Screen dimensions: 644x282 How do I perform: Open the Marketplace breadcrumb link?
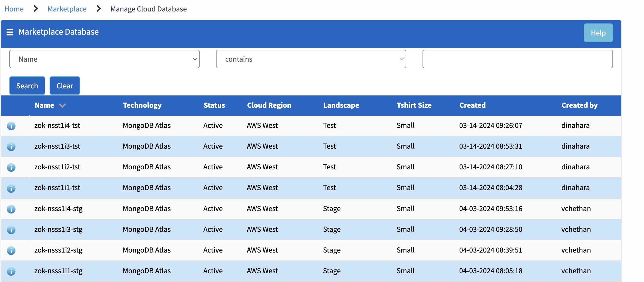point(67,9)
